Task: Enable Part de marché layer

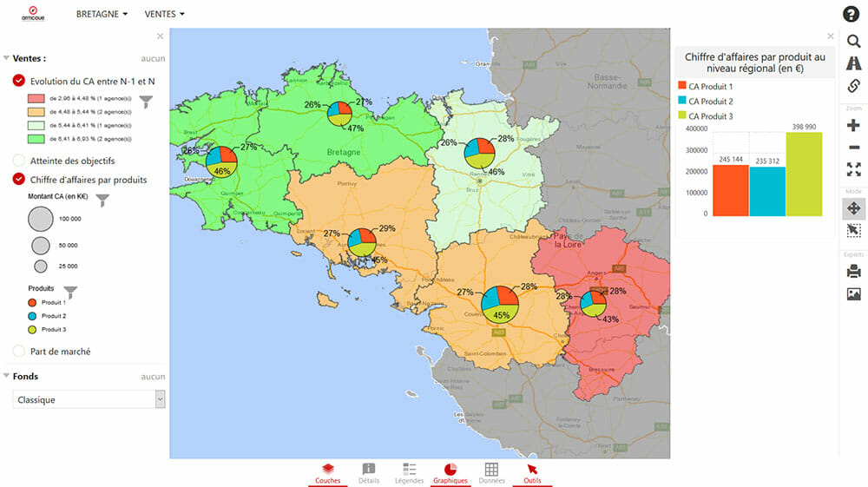Action: [19, 351]
